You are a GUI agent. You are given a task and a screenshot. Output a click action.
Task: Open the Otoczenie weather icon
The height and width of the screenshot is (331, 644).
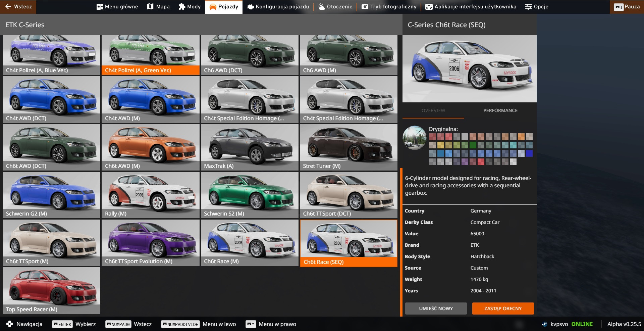(x=321, y=7)
